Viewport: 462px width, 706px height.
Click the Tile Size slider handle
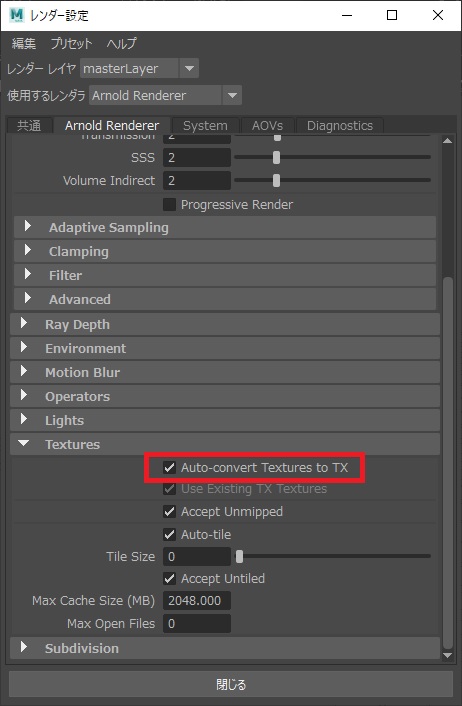[240, 557]
